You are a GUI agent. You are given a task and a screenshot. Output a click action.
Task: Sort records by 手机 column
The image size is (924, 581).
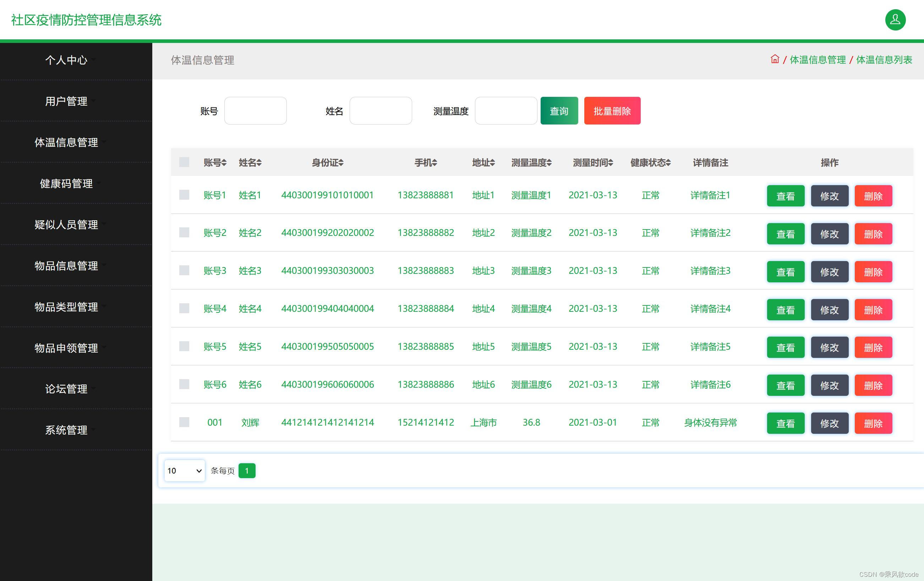(426, 162)
